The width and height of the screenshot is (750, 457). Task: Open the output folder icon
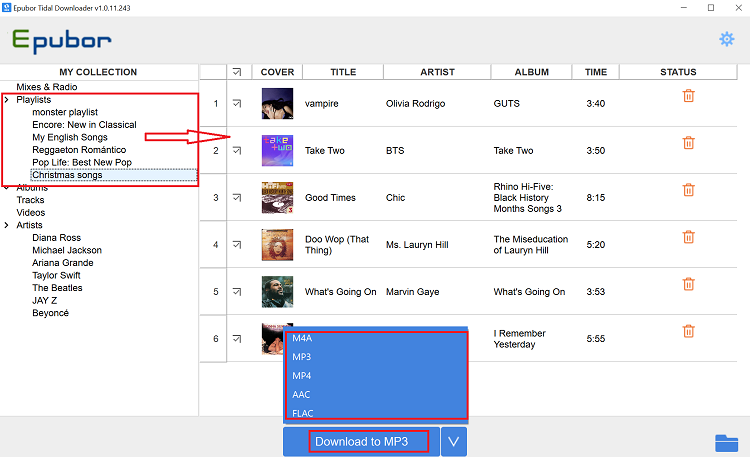(727, 443)
